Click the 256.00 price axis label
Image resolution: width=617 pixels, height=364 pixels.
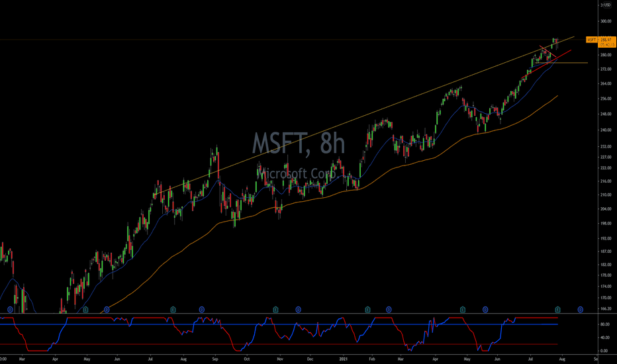(606, 99)
